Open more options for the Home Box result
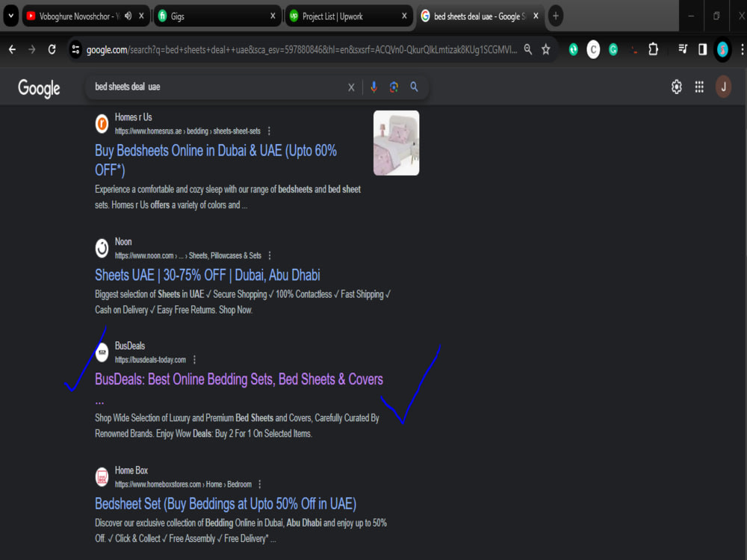Image resolution: width=747 pixels, height=560 pixels. (x=260, y=485)
